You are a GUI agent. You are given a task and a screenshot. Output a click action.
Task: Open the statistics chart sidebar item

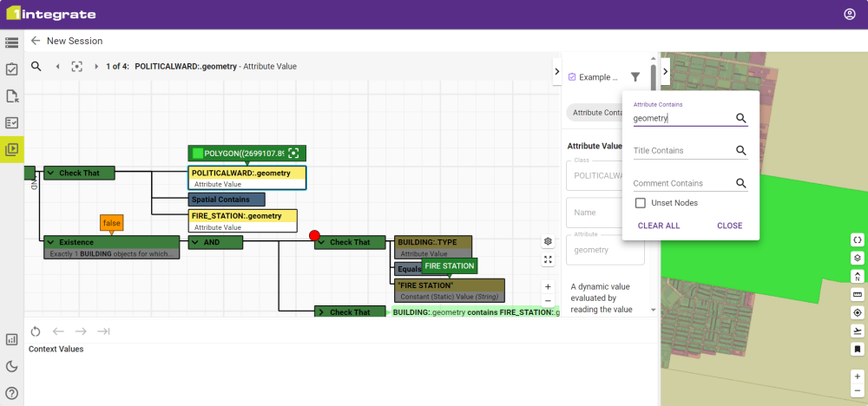pyautogui.click(x=12, y=340)
